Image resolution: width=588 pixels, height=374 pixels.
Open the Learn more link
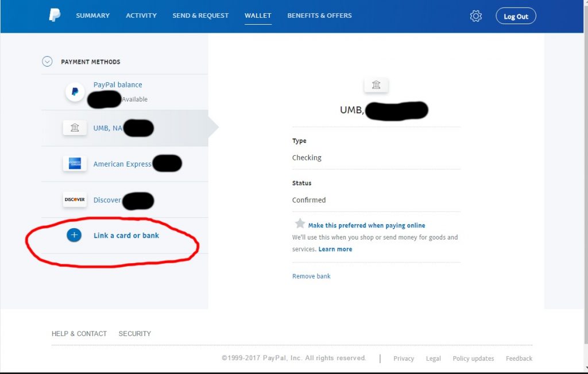coord(335,249)
